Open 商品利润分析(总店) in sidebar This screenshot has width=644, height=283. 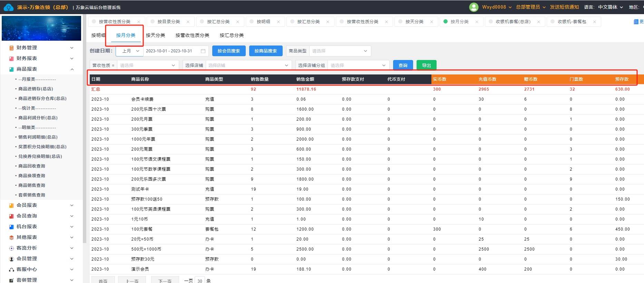(x=38, y=118)
